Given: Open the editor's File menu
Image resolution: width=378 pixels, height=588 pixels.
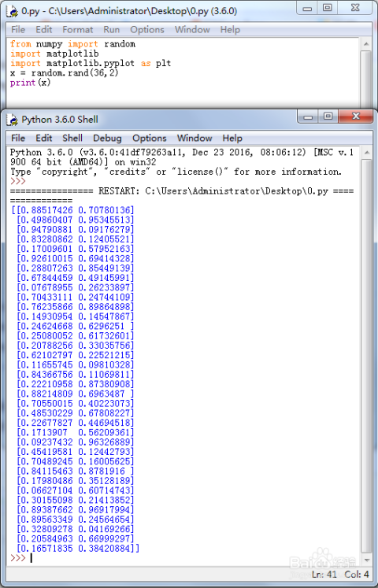Looking at the screenshot, I should (x=18, y=30).
